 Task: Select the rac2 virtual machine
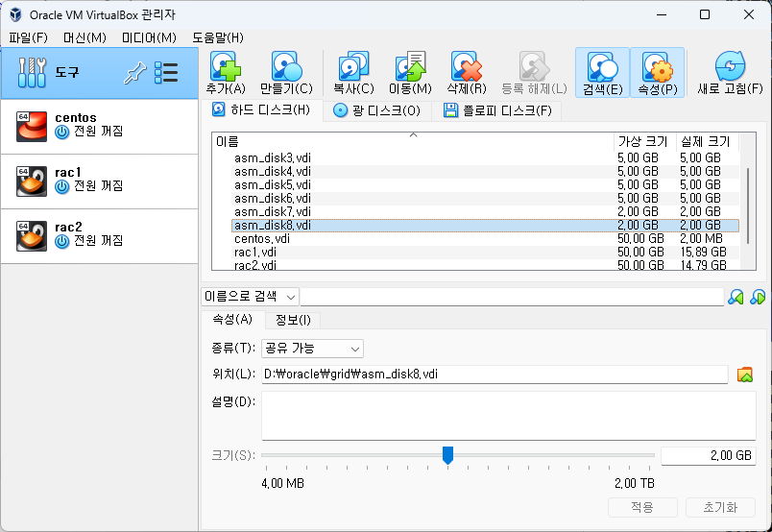(x=100, y=236)
